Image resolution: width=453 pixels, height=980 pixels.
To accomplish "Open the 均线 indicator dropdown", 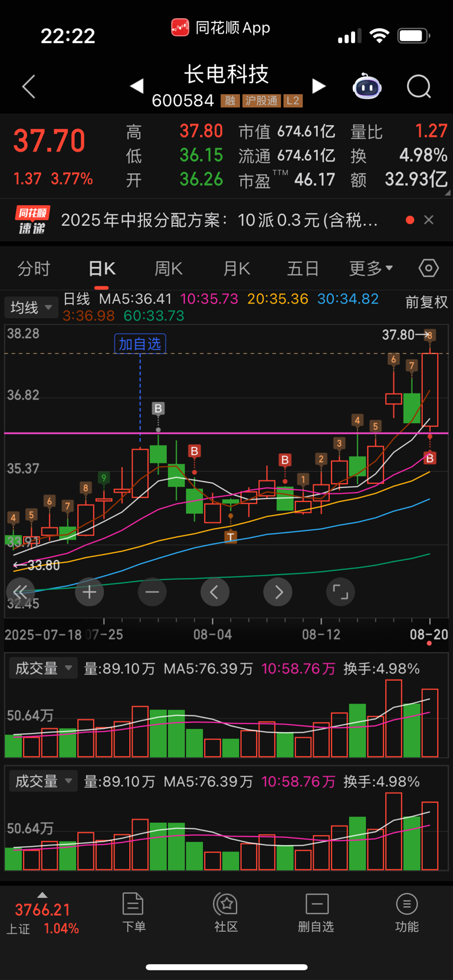I will pyautogui.click(x=31, y=307).
